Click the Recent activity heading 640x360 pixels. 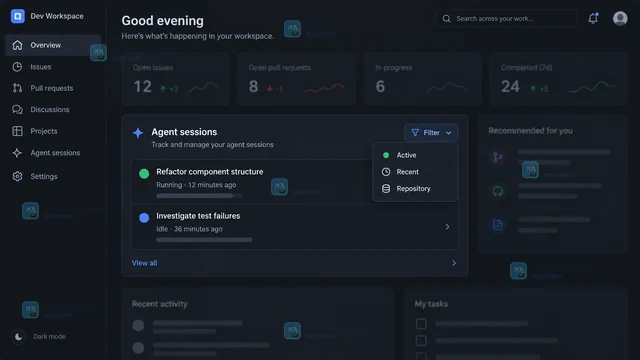(x=160, y=304)
